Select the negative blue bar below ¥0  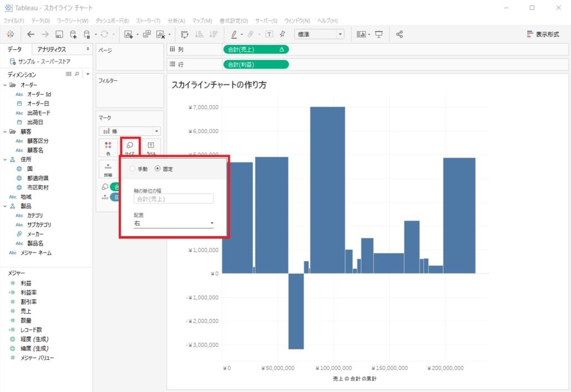(296, 311)
